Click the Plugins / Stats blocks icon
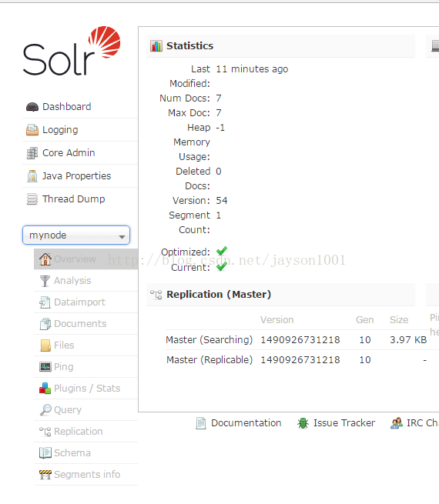439x504 pixels. click(x=45, y=389)
